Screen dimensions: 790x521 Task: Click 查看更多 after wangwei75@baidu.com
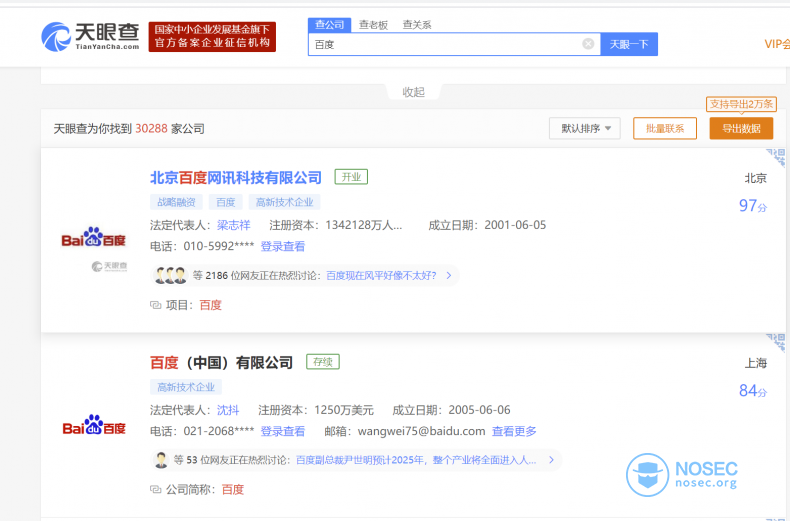pyautogui.click(x=514, y=431)
